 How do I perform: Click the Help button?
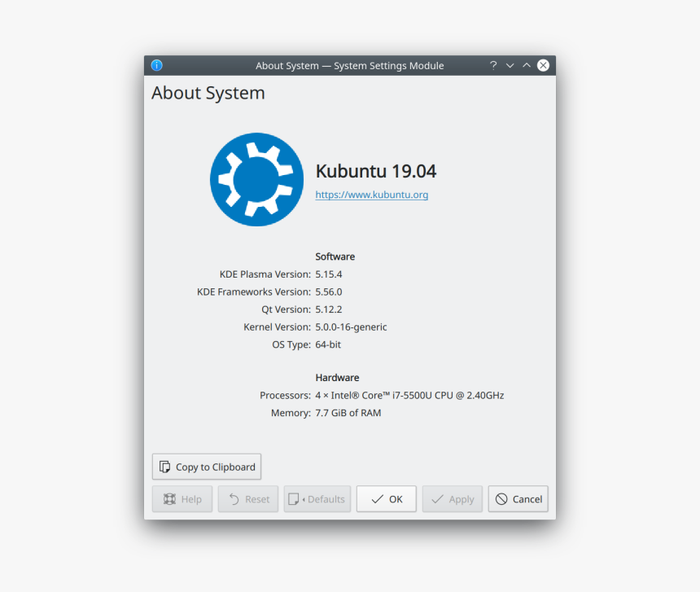(x=182, y=498)
